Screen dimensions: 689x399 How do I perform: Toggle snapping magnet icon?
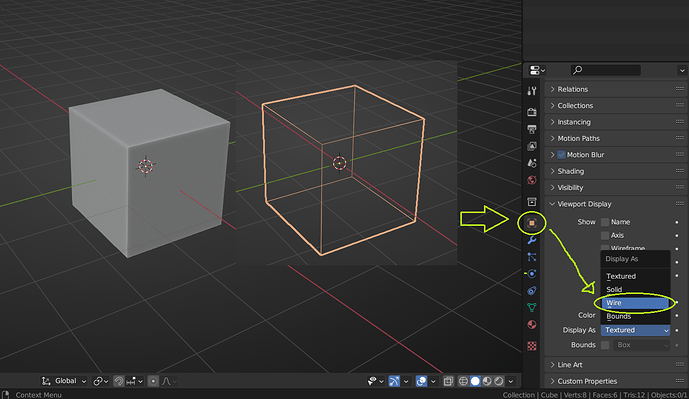119,381
